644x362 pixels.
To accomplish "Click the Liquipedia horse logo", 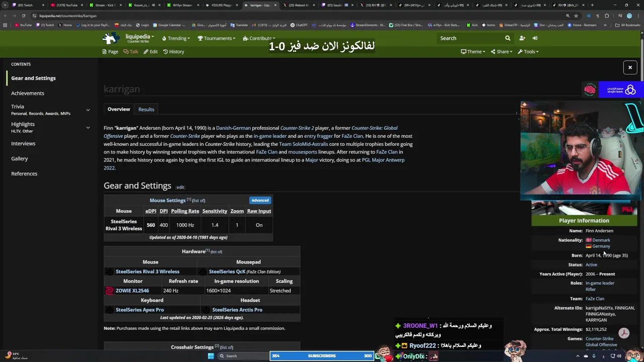I will (x=111, y=38).
